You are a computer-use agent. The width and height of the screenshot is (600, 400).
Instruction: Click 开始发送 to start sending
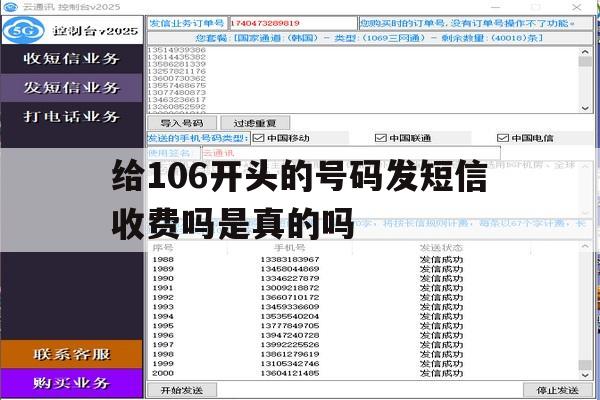coord(182,390)
